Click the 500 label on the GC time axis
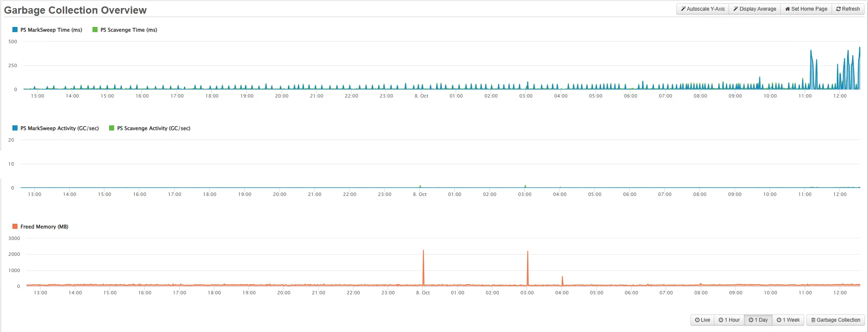The image size is (868, 332). pos(13,41)
